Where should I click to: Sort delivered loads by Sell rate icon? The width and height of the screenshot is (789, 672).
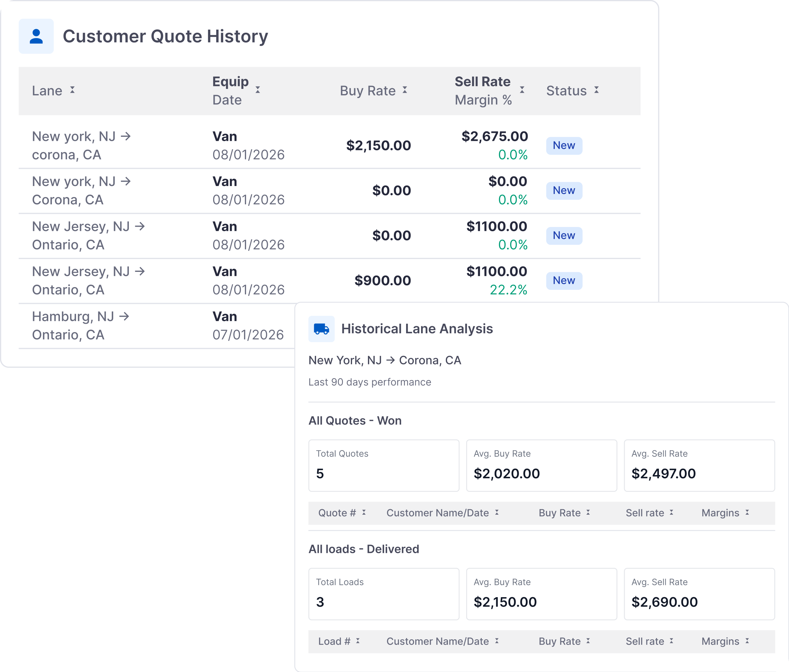click(672, 641)
